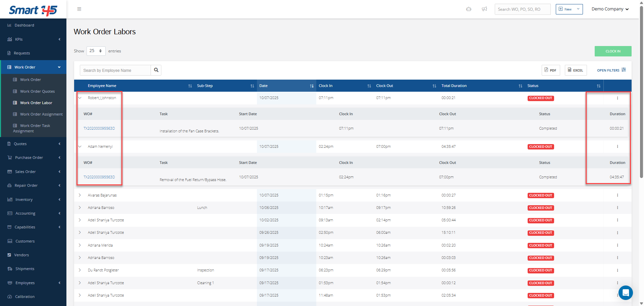The height and width of the screenshot is (306, 644).
Task: Open the Demo Company dropdown
Action: pos(610,9)
